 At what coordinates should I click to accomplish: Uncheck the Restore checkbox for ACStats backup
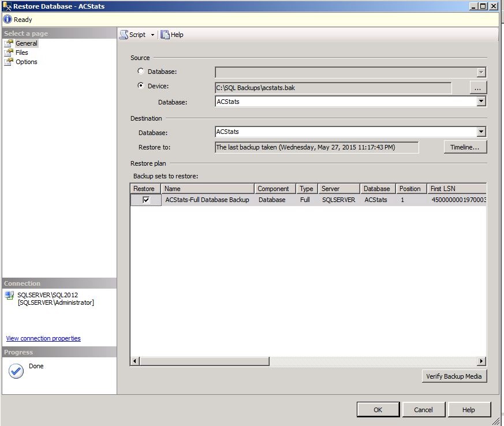[x=146, y=200]
